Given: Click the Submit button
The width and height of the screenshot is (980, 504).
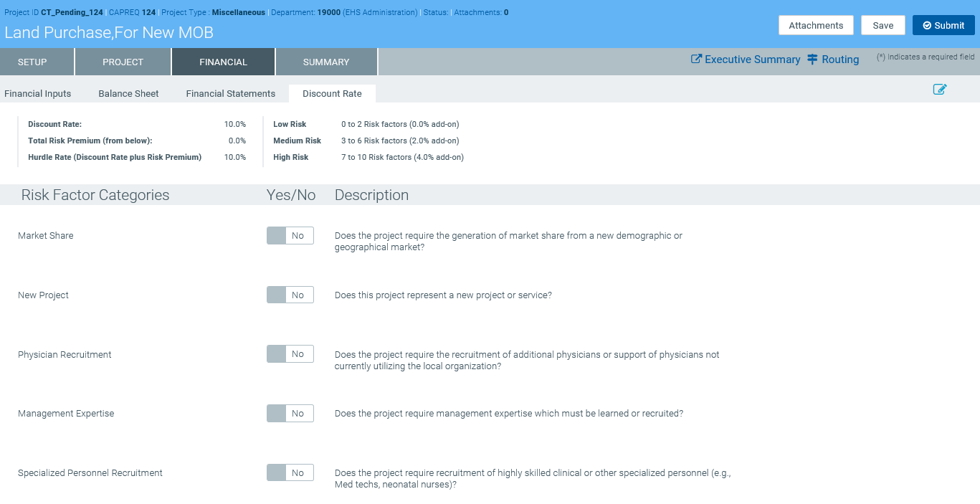Looking at the screenshot, I should [943, 25].
